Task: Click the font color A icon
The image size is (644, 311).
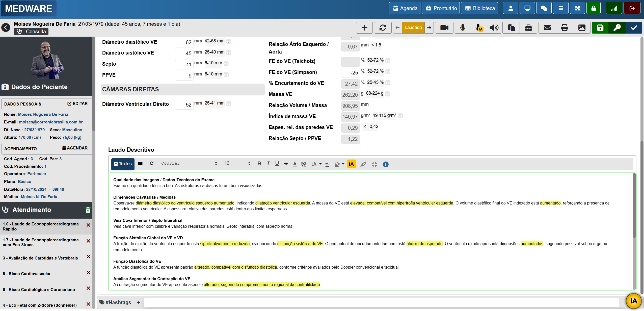Action: tap(294, 164)
